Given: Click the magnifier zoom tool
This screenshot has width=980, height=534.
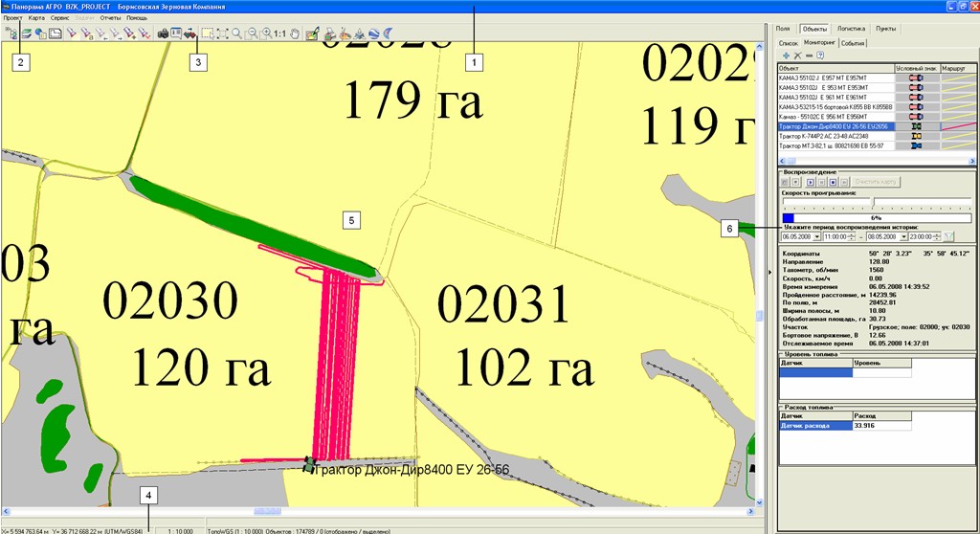Looking at the screenshot, I should (236, 33).
